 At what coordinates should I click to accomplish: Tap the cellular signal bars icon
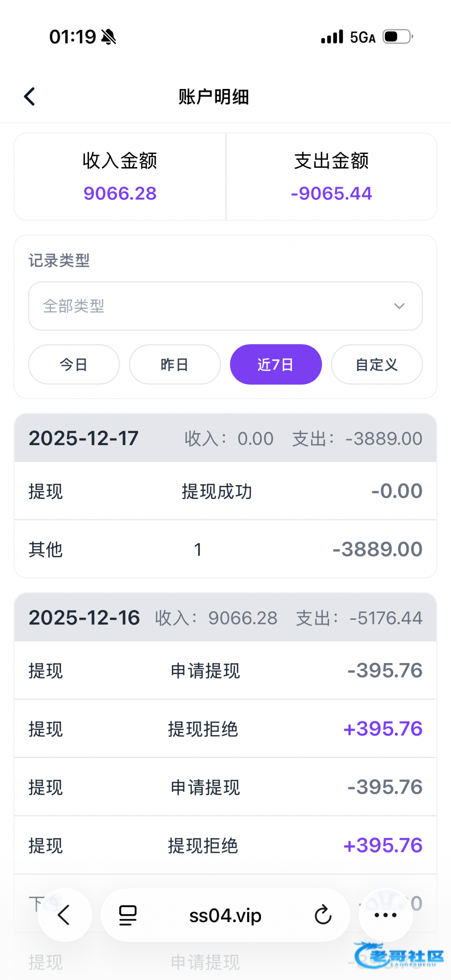pyautogui.click(x=332, y=37)
